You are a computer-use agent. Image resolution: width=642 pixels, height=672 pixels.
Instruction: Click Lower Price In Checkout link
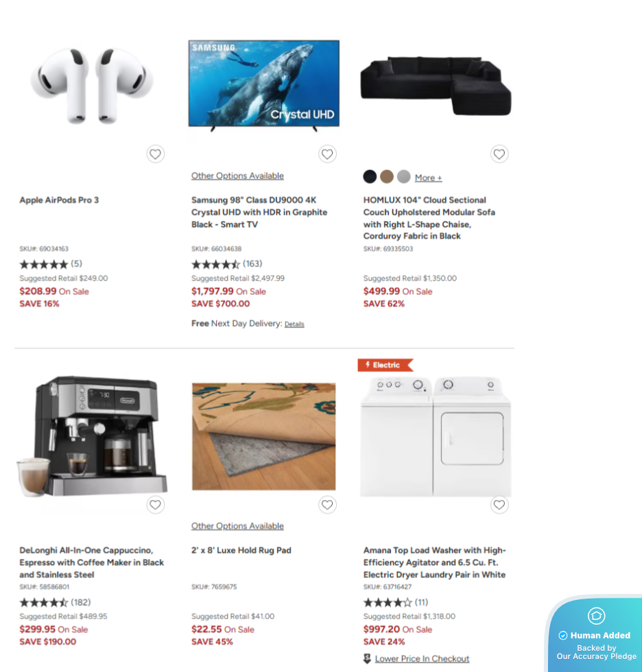tap(422, 659)
